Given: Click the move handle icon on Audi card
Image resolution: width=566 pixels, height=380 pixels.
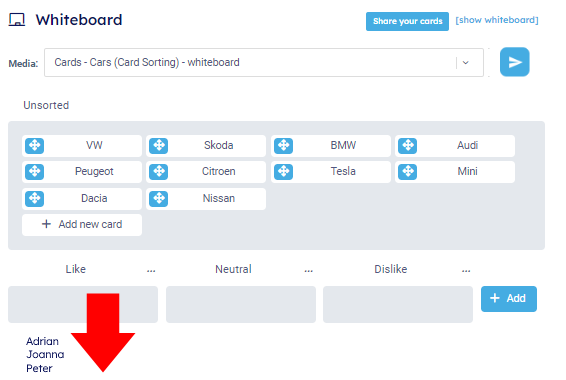Looking at the screenshot, I should [408, 146].
